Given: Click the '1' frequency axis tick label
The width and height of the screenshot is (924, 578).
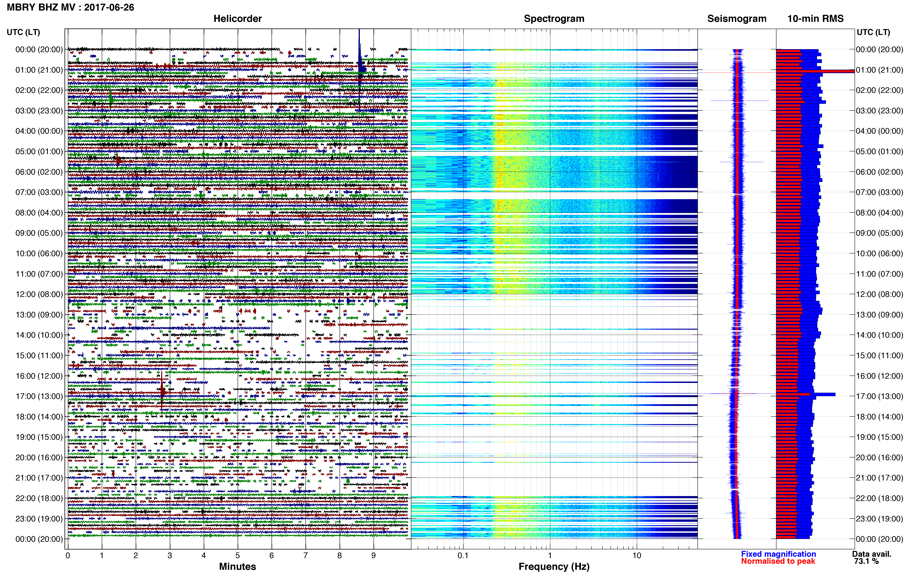Looking at the screenshot, I should [x=550, y=555].
